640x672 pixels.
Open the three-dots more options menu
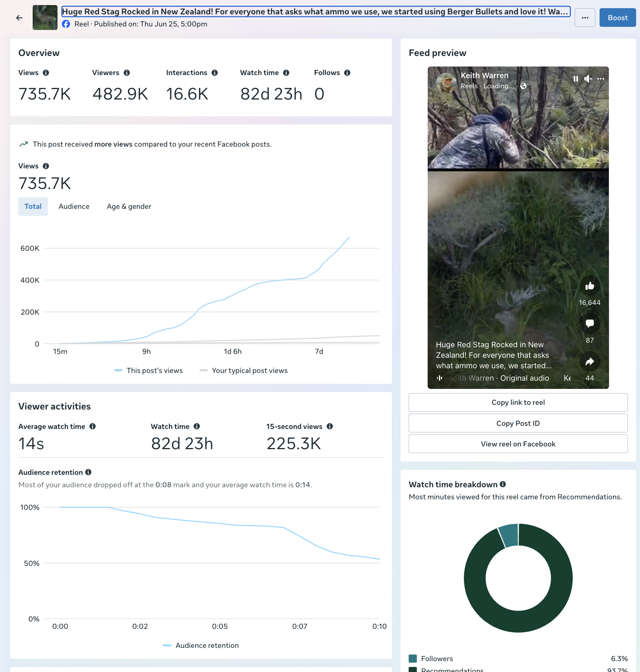585,18
